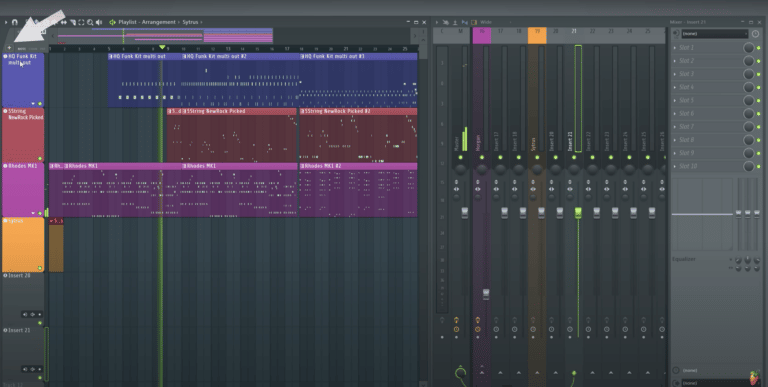The image size is (768, 387).
Task: Mute the Sytrus playlist track
Action: 40,268
